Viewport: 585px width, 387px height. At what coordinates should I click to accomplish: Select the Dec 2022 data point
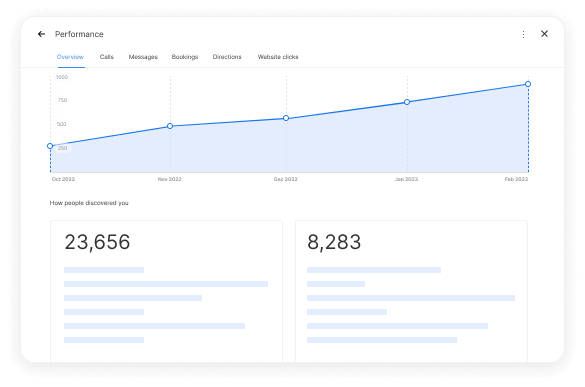[286, 118]
